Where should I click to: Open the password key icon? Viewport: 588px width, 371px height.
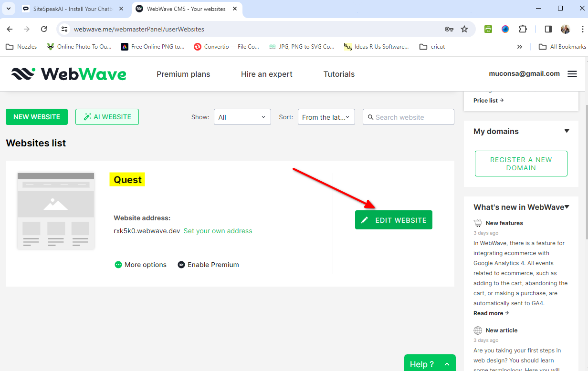coord(449,29)
